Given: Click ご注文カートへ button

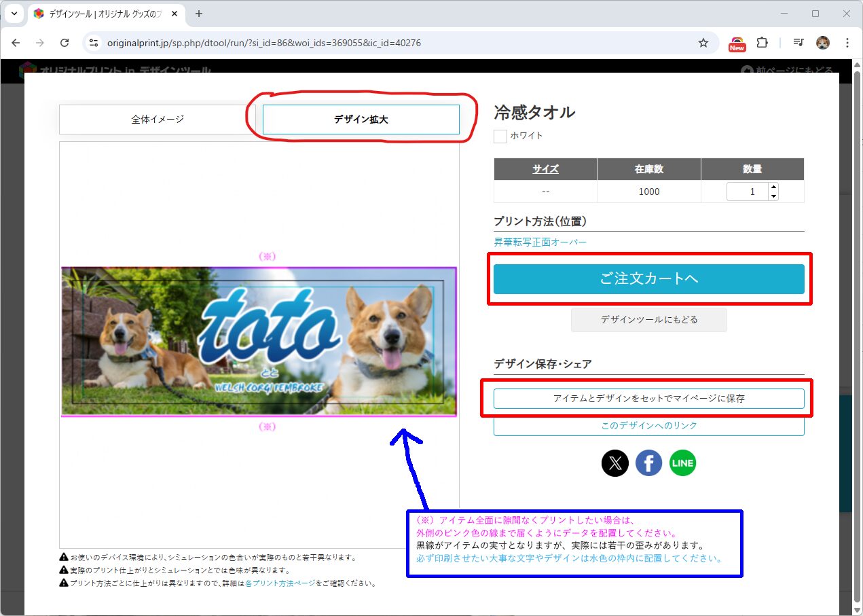Looking at the screenshot, I should [648, 279].
